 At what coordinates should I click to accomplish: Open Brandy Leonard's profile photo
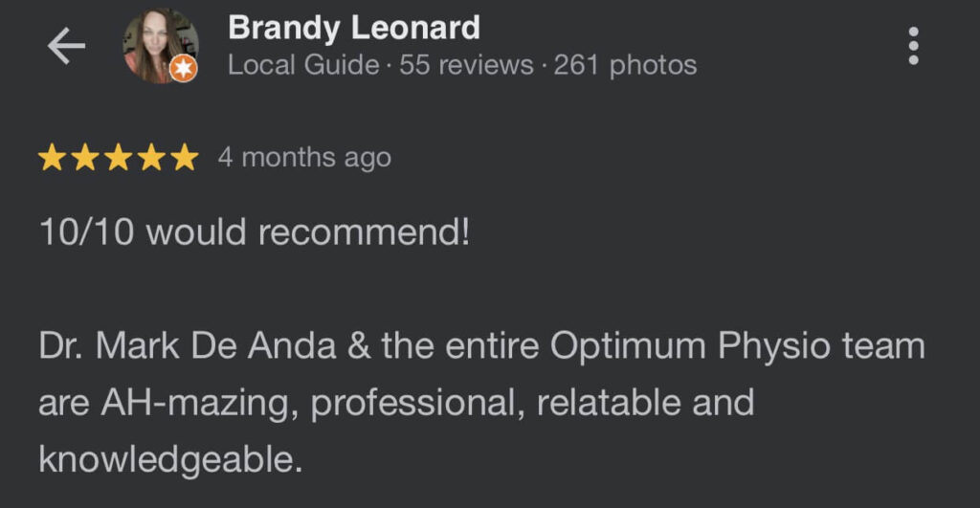(158, 44)
